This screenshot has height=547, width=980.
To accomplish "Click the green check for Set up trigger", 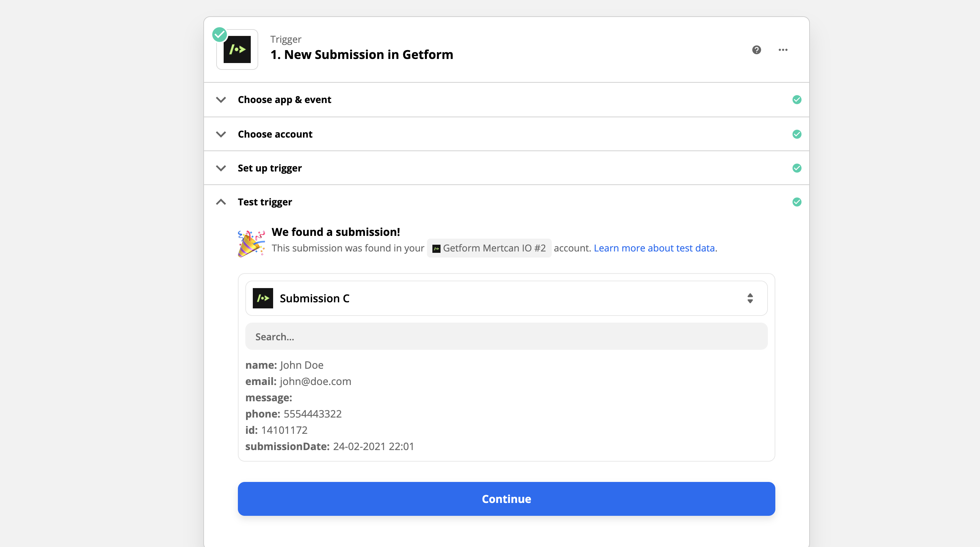I will (x=797, y=168).
